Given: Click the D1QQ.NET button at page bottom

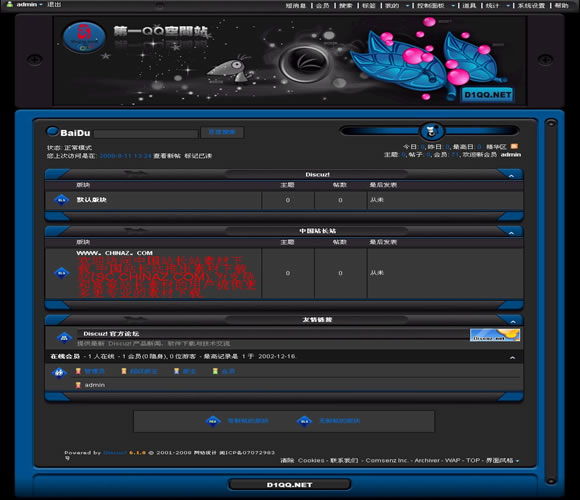Looking at the screenshot, I should click(290, 484).
